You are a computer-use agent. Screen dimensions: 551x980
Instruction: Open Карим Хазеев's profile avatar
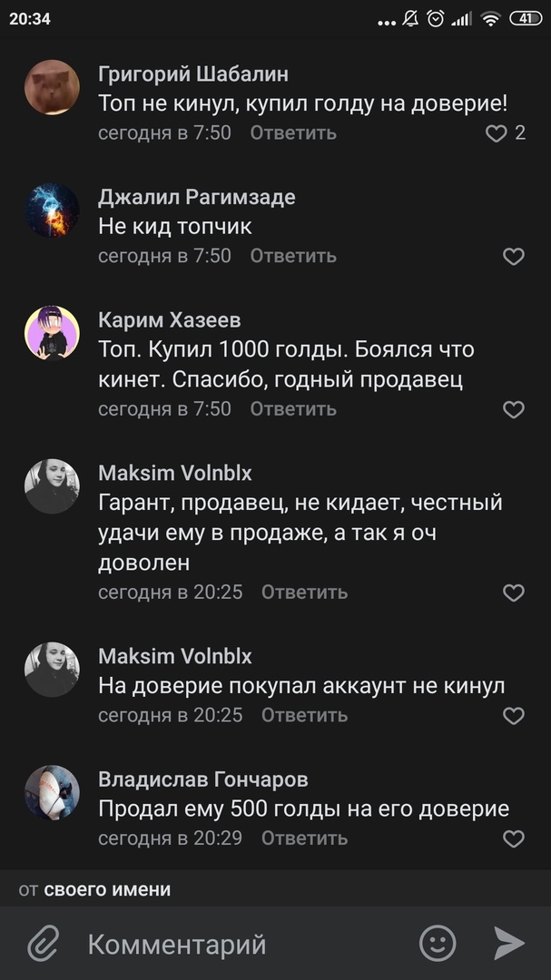click(52, 333)
